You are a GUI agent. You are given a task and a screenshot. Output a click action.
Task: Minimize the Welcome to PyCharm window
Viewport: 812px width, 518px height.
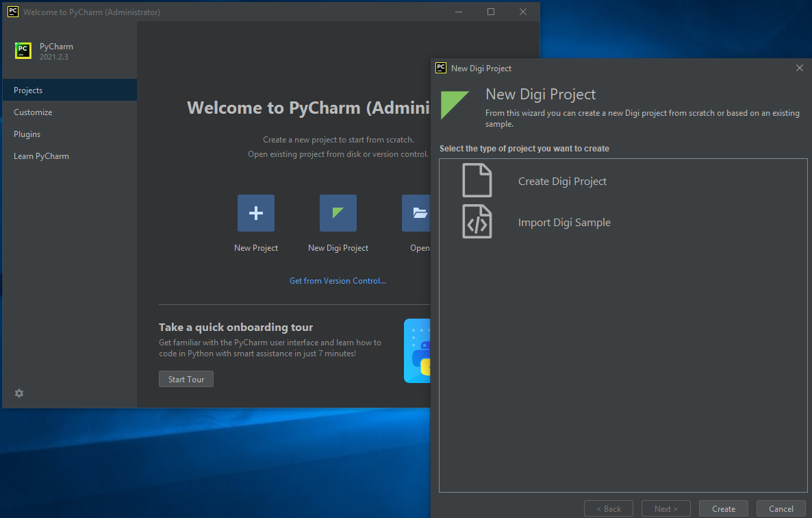pos(459,12)
